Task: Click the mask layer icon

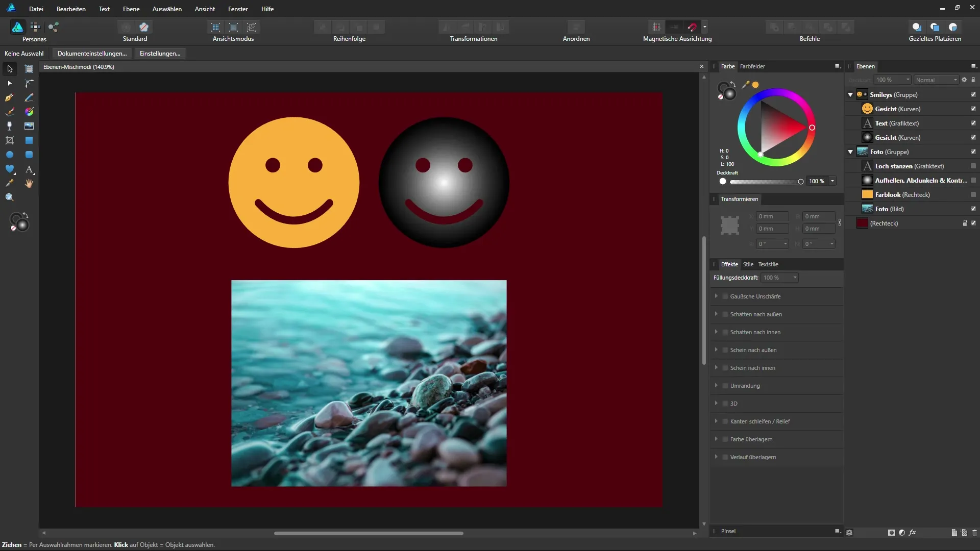Action: tap(891, 532)
